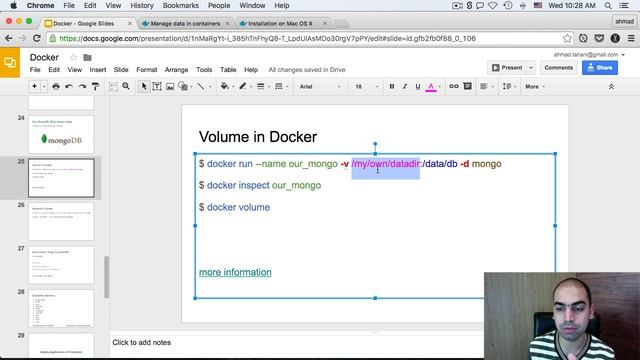Open the new slide layout dropdown arrow

(x=44, y=87)
